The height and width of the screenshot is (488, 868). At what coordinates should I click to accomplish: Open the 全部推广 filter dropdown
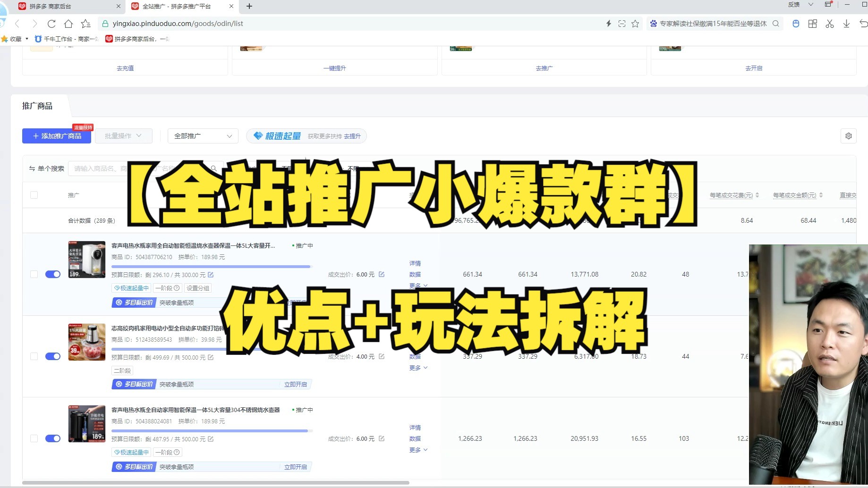pyautogui.click(x=203, y=136)
